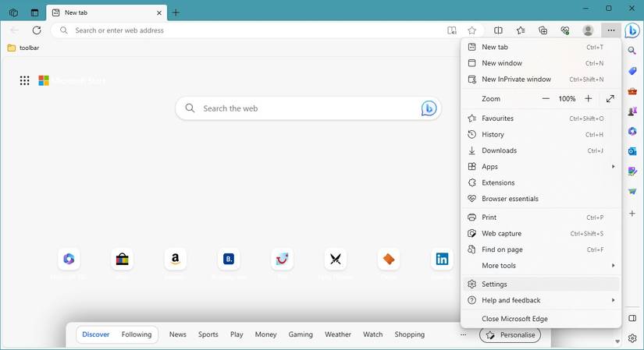Expand the Apps submenu
The image size is (644, 350).
(x=540, y=167)
